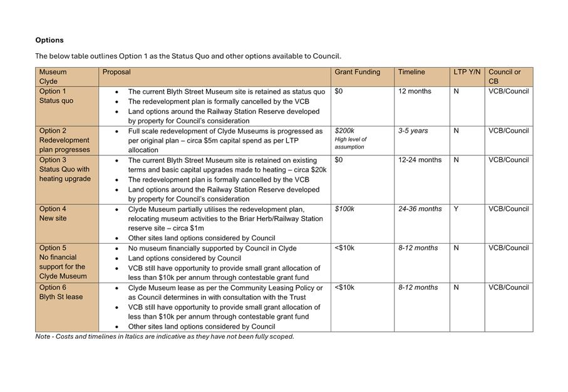Click Option 4 'Other sites land options considered' bullet
The height and width of the screenshot is (392, 568).
coord(202,238)
